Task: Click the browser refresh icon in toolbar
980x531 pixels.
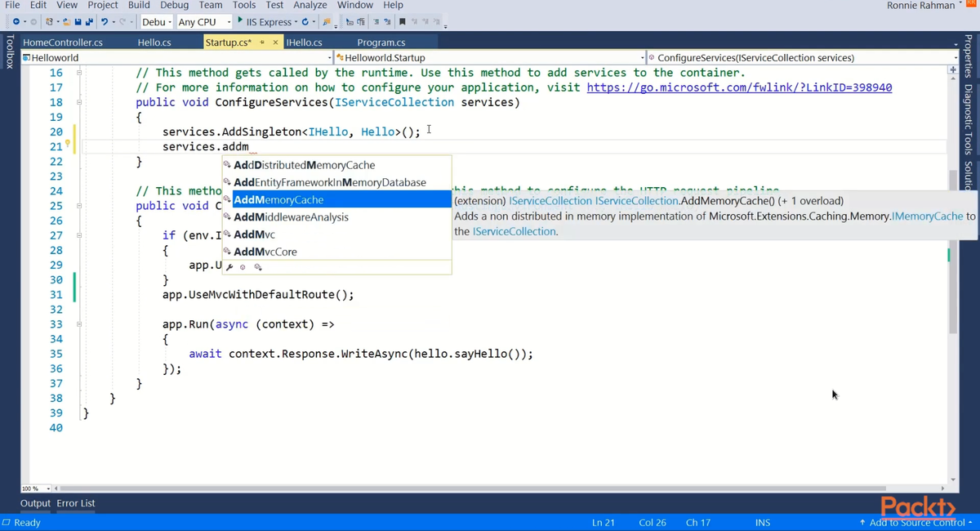Action: click(305, 21)
